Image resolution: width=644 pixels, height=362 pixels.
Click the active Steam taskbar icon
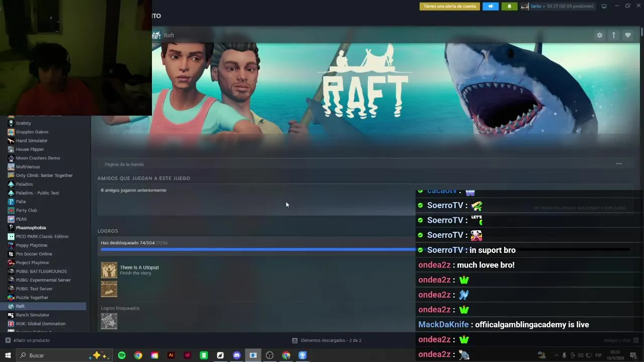coord(253,355)
